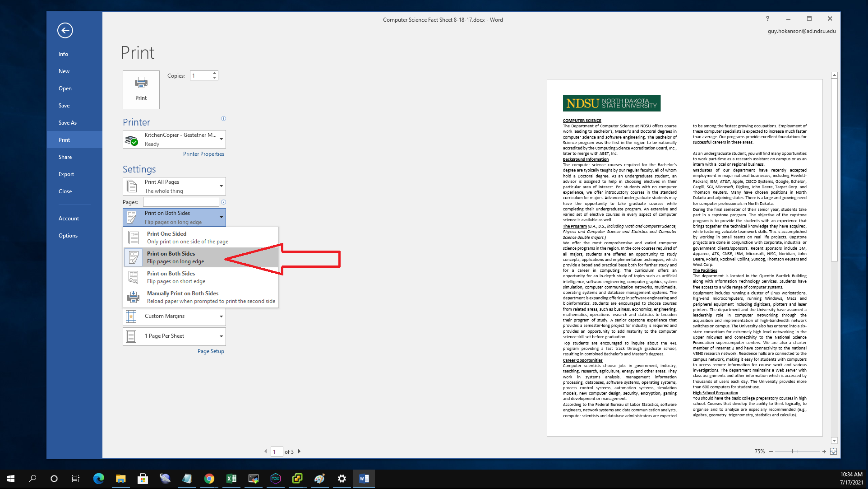
Task: Click the zoom in plus icon
Action: tap(824, 452)
